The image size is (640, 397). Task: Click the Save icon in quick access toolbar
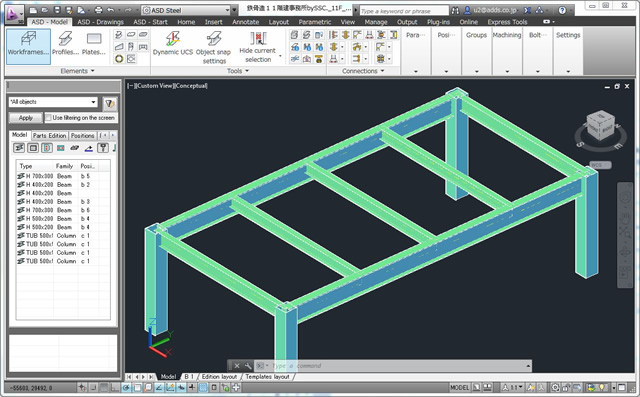pyautogui.click(x=57, y=10)
